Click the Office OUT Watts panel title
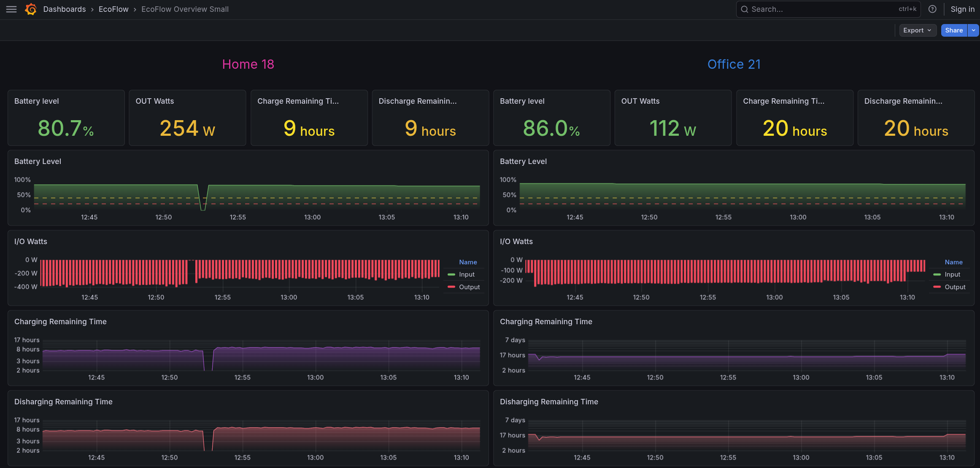The image size is (980, 468). point(640,101)
